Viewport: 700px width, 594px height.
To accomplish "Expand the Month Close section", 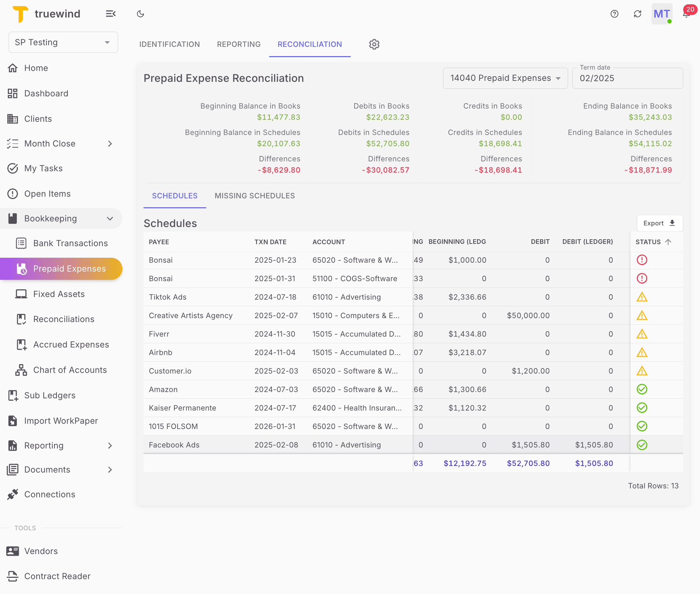I will (x=110, y=144).
